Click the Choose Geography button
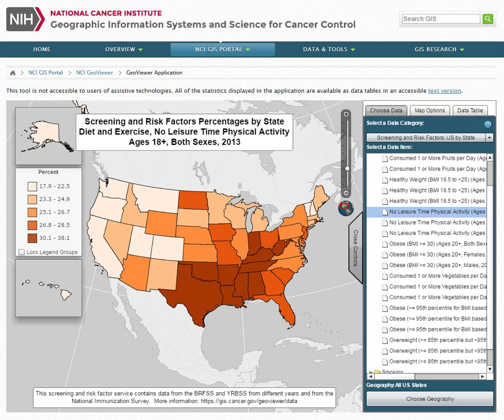The width and height of the screenshot is (504, 420). coord(430,399)
